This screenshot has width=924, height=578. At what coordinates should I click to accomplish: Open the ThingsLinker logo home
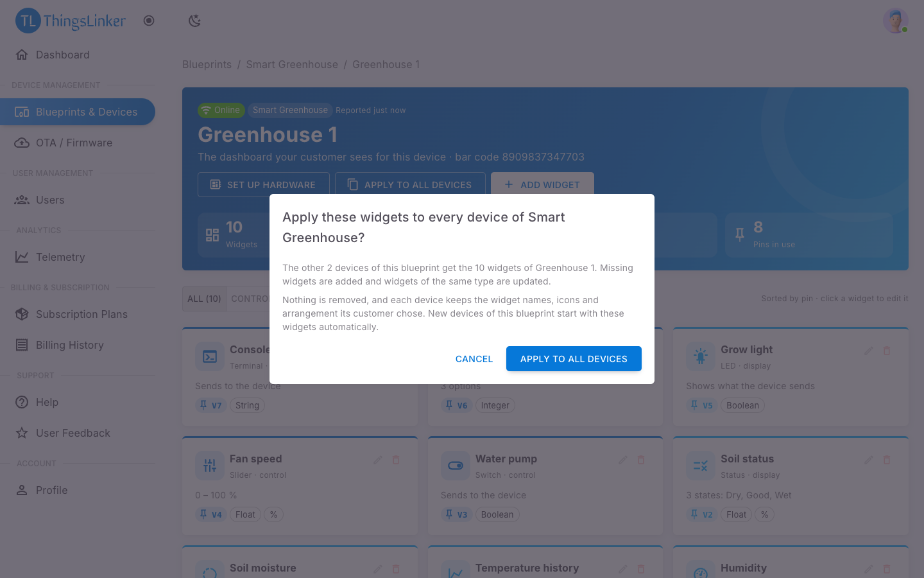(x=71, y=21)
